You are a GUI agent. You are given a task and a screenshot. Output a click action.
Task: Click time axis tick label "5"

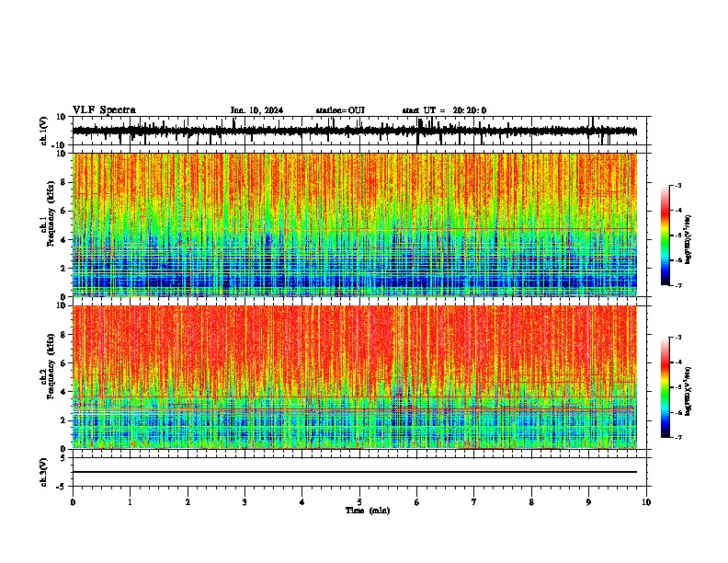tap(359, 502)
